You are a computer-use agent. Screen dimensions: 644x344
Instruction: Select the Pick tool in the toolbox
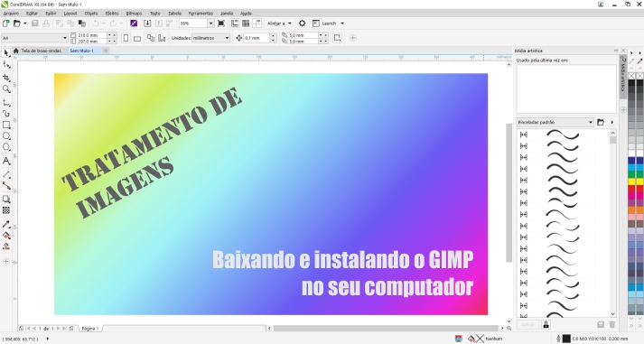click(6, 53)
